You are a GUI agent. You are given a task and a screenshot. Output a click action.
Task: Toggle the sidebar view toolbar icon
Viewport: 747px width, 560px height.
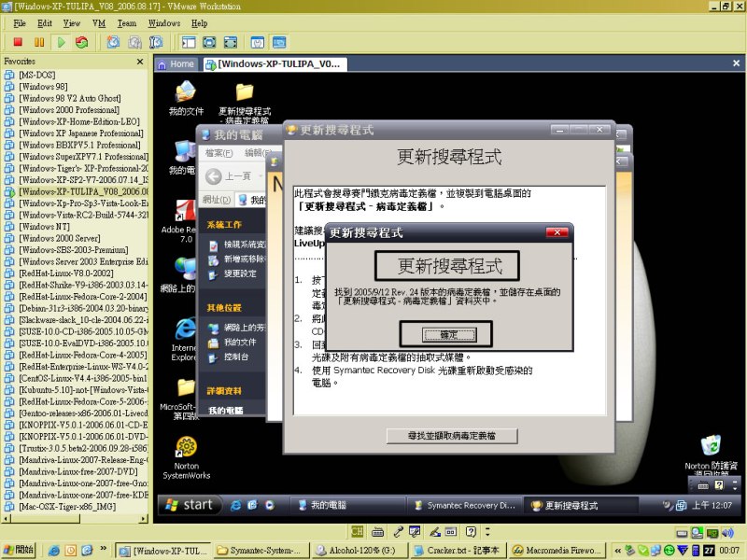pyautogui.click(x=189, y=42)
